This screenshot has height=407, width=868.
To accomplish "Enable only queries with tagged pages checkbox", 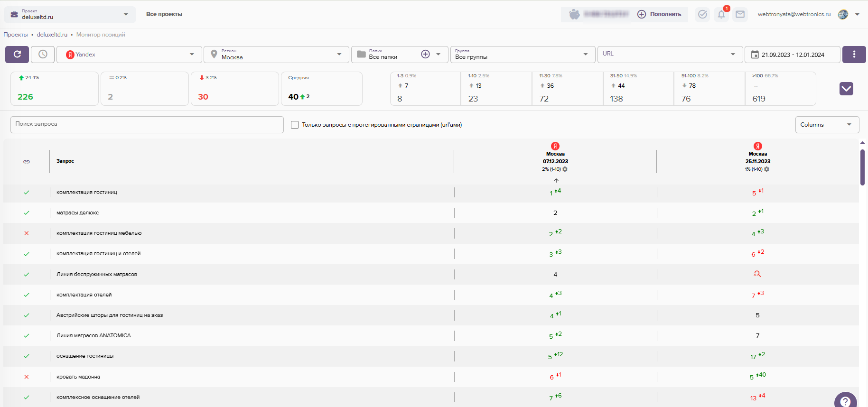I will (x=295, y=125).
